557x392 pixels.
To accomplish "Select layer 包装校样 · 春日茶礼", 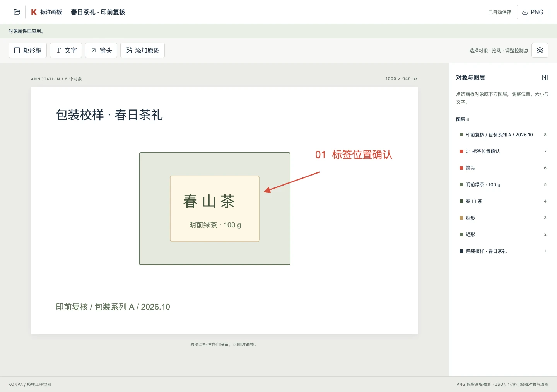I will tap(503, 251).
